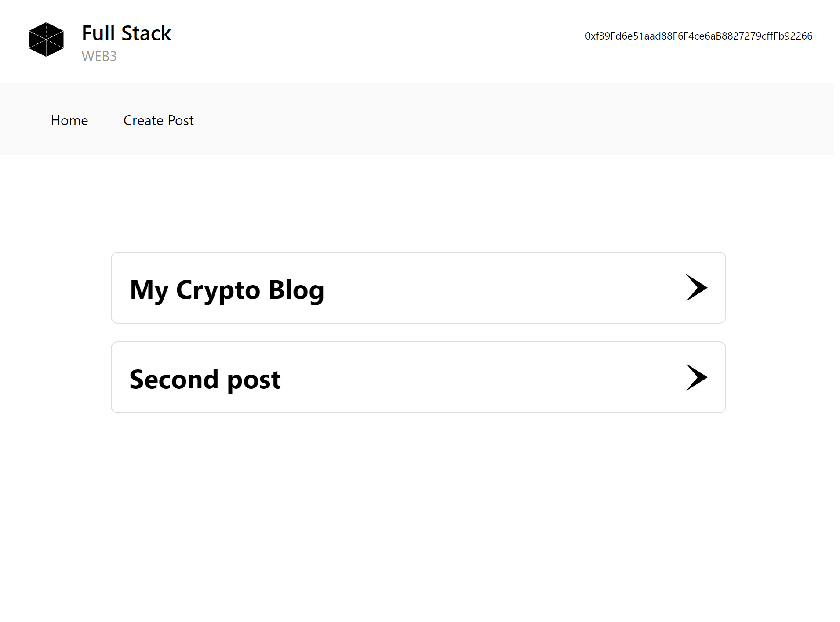This screenshot has height=622, width=840.
Task: Click the hexagon logo in the header
Action: point(46,39)
